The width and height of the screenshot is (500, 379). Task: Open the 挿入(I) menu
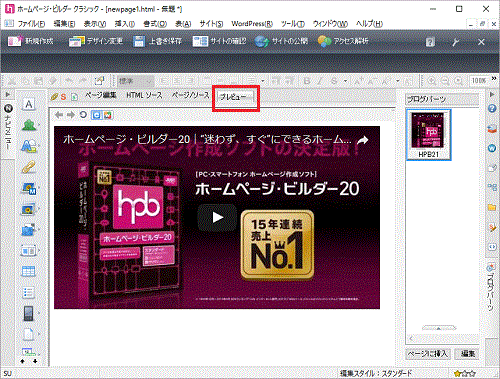(x=125, y=24)
